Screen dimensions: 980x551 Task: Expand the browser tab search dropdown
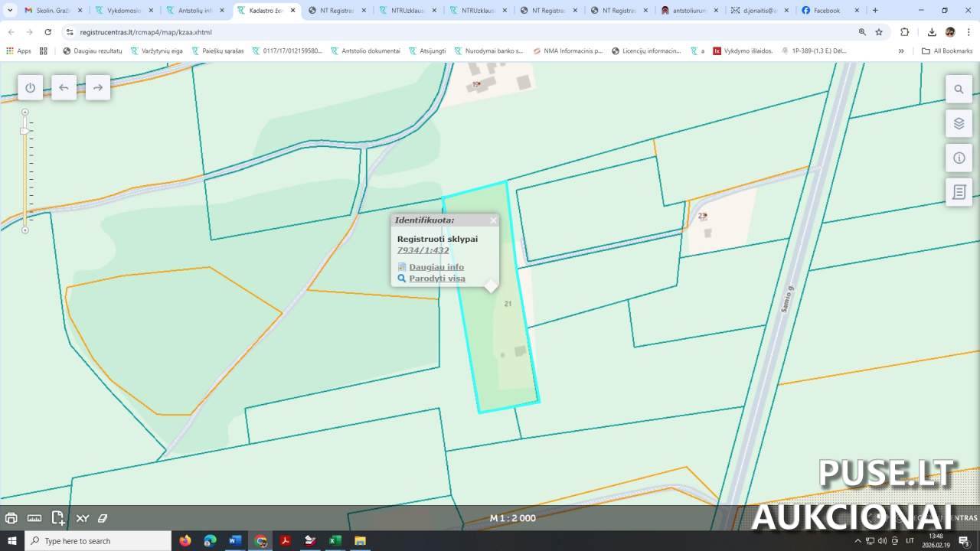tap(10, 11)
